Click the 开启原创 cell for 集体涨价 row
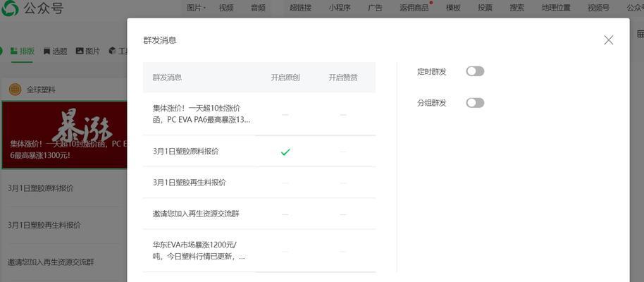 pyautogui.click(x=285, y=114)
